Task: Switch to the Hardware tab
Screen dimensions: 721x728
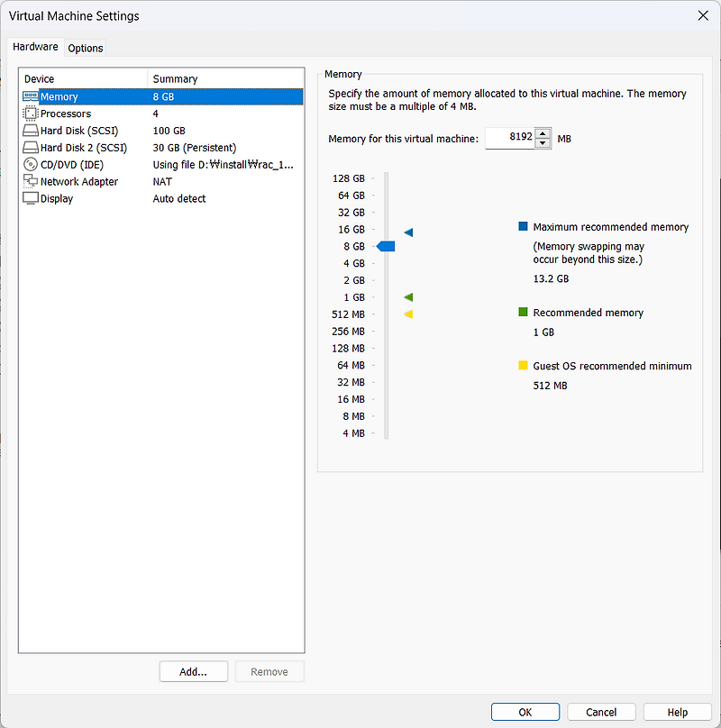Action: point(35,47)
